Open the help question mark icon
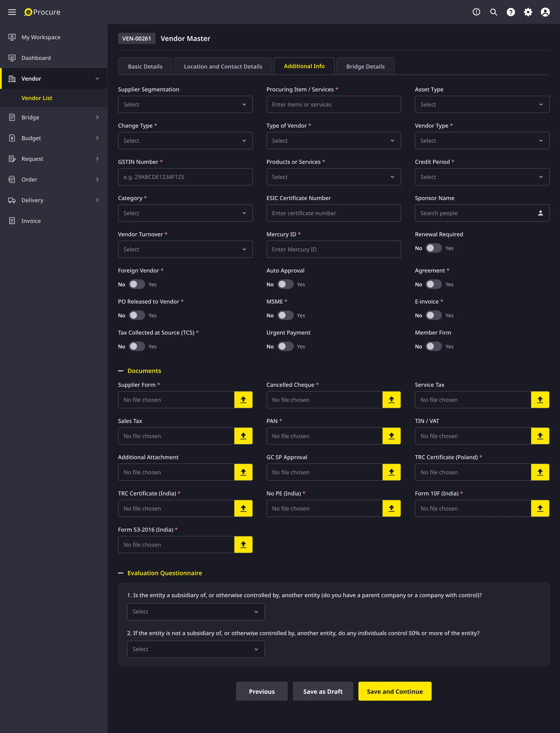Image resolution: width=560 pixels, height=733 pixels. pyautogui.click(x=511, y=12)
